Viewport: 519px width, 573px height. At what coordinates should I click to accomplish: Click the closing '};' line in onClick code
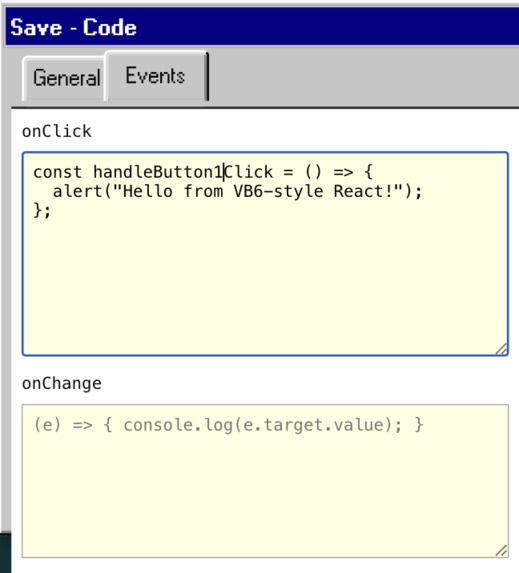42,211
